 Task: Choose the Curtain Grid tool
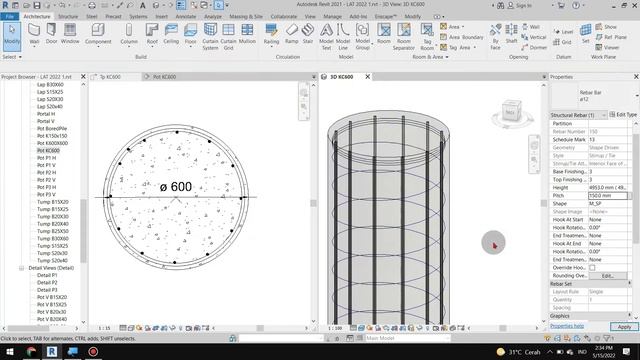228,37
